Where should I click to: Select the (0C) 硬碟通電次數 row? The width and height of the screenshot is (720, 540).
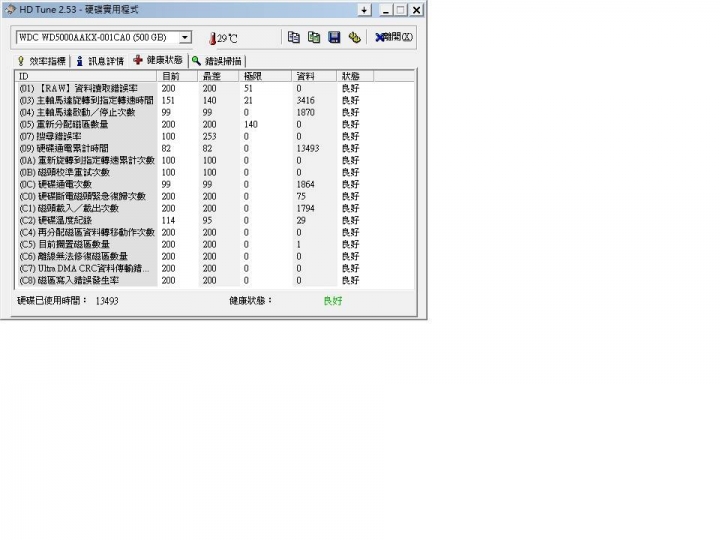(215, 184)
